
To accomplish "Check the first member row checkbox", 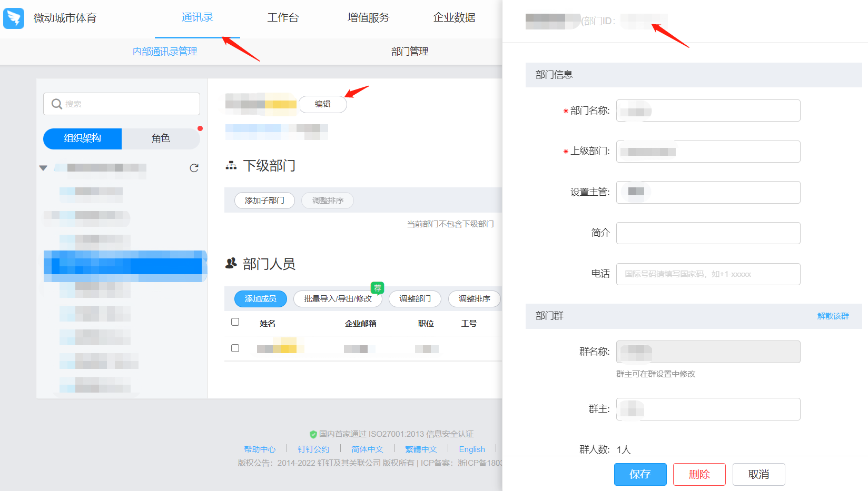I will [x=235, y=348].
